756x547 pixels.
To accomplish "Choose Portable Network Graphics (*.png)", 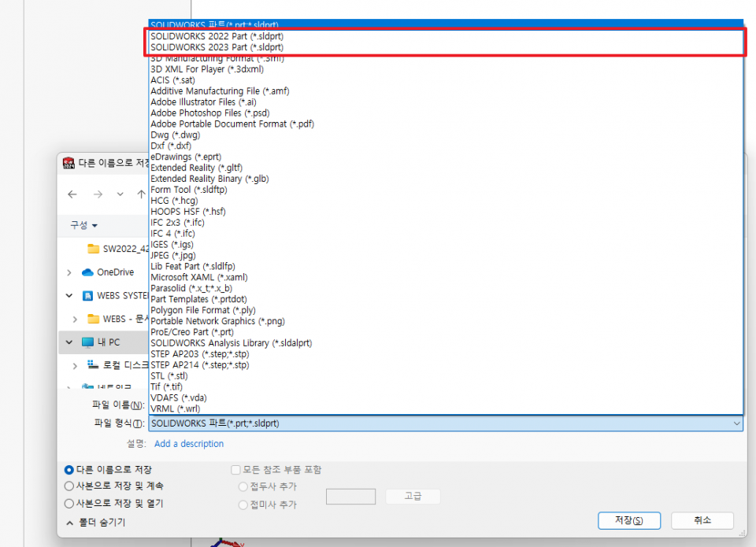I will pos(446,321).
